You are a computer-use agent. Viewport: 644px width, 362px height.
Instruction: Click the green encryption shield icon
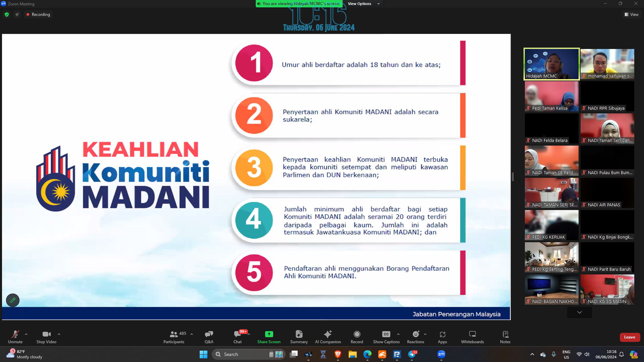coord(7,14)
